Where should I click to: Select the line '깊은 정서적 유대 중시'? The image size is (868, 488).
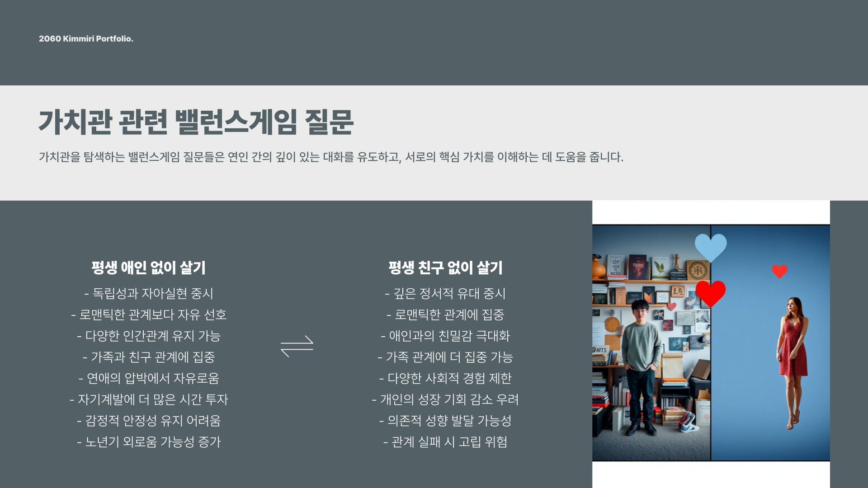coord(445,294)
